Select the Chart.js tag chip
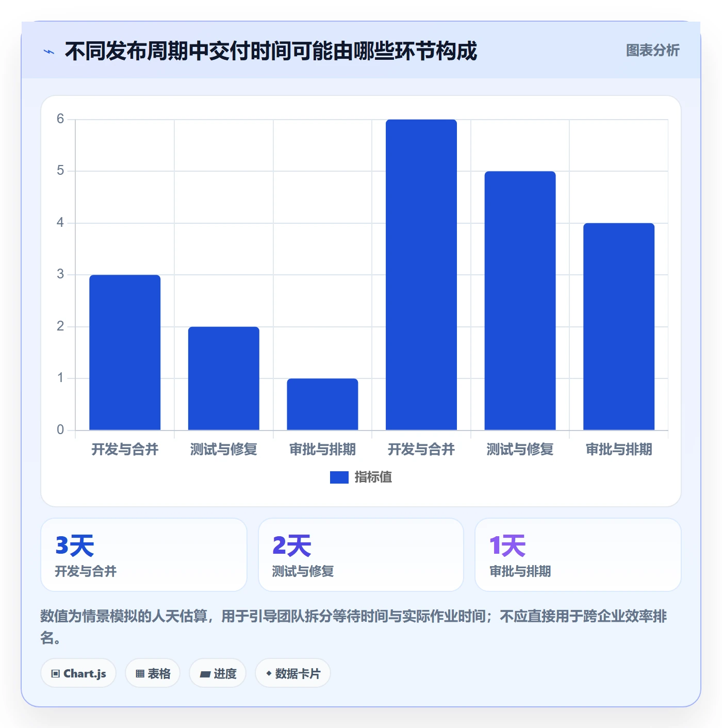722x728 pixels. coord(78,673)
